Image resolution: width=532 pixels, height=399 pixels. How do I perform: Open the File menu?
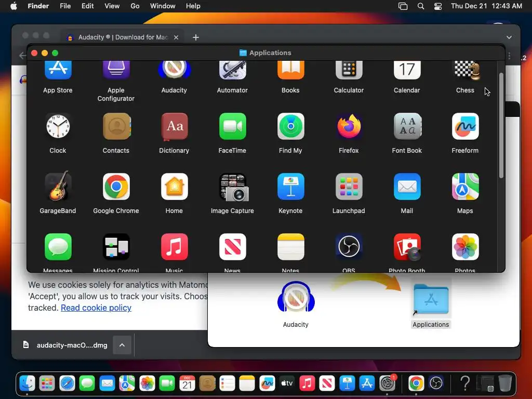pyautogui.click(x=65, y=6)
